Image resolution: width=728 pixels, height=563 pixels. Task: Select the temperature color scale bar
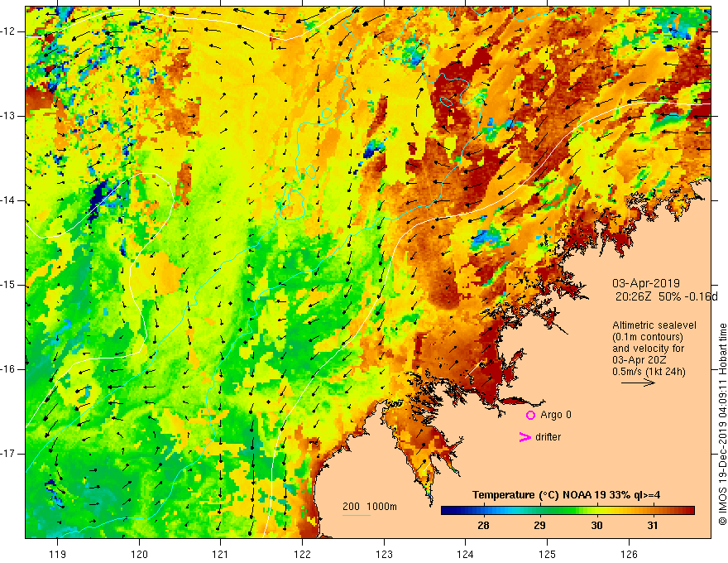pyautogui.click(x=568, y=511)
